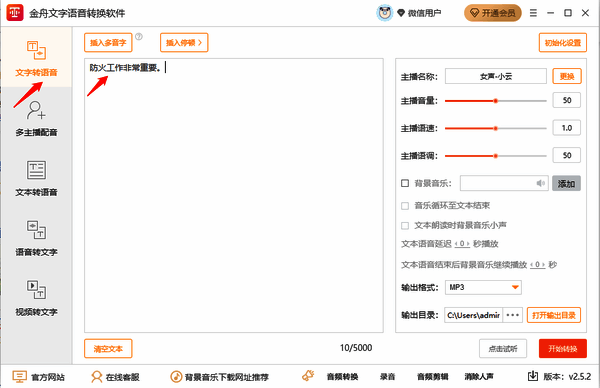Adjust the 主播语速 slider
The width and height of the screenshot is (600, 388).
(496, 129)
